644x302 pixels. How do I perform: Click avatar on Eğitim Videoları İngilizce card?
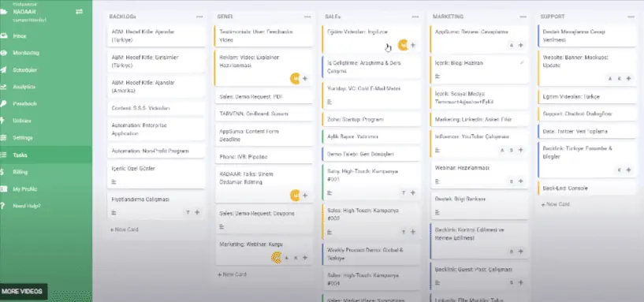[x=403, y=45]
